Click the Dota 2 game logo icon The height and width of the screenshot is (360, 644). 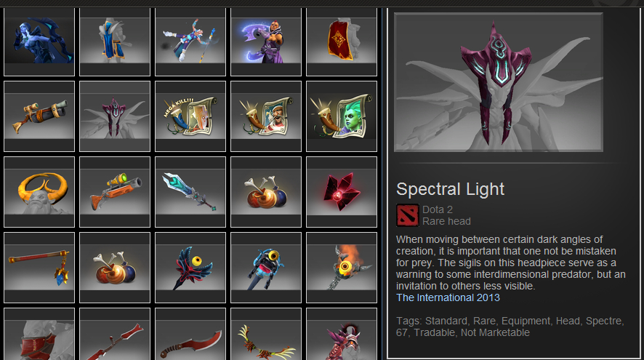click(408, 215)
